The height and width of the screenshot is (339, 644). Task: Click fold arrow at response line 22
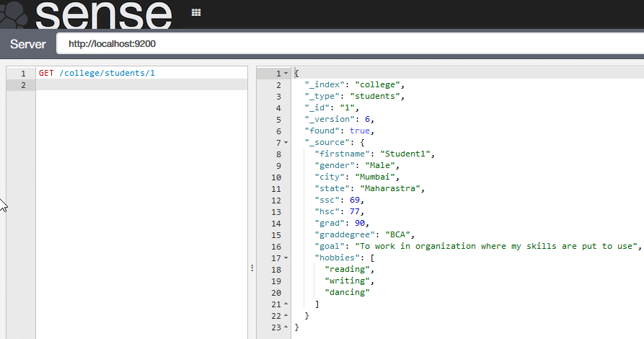click(x=286, y=316)
